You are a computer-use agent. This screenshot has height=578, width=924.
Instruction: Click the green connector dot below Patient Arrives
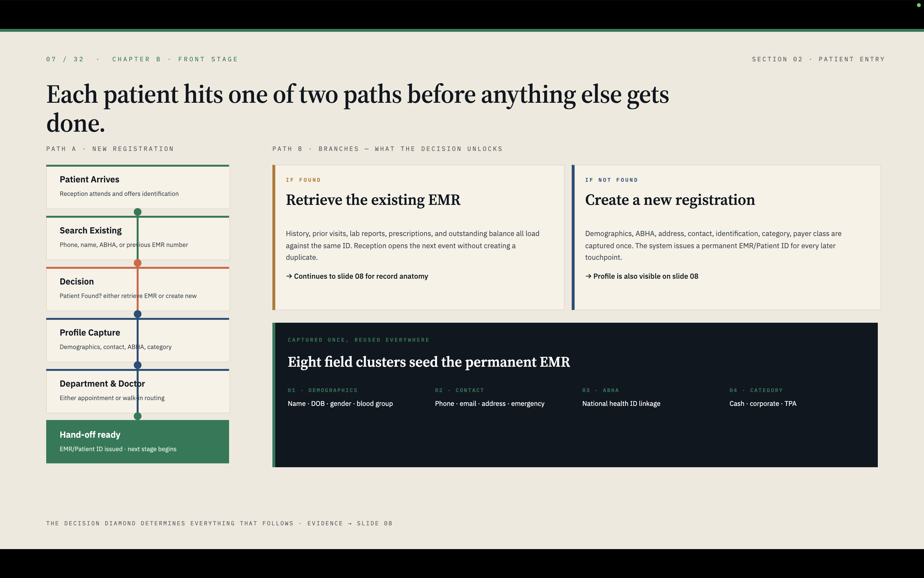(x=137, y=212)
